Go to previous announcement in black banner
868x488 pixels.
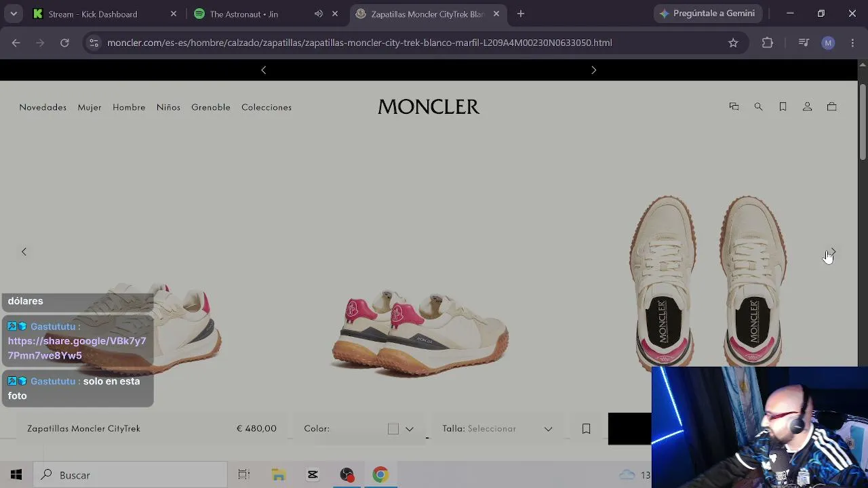[x=264, y=70]
